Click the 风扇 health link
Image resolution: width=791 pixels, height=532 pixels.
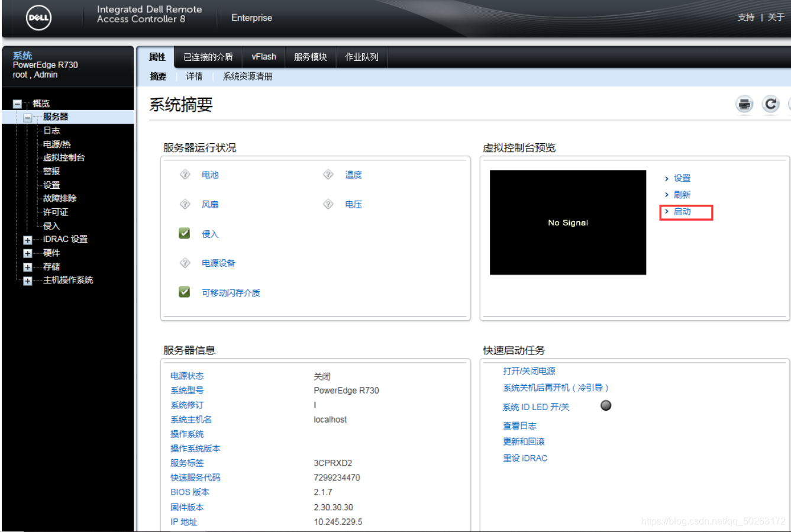click(x=210, y=204)
